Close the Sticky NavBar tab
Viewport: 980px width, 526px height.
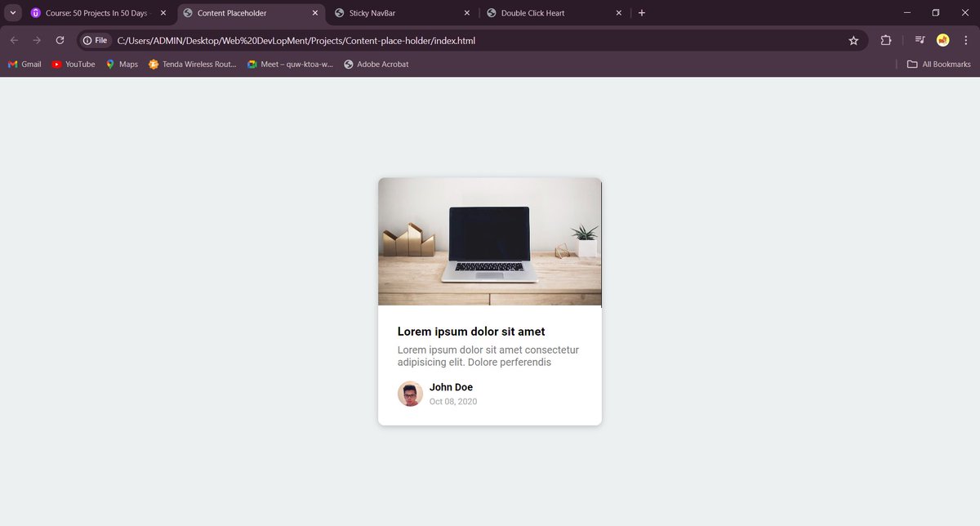467,13
